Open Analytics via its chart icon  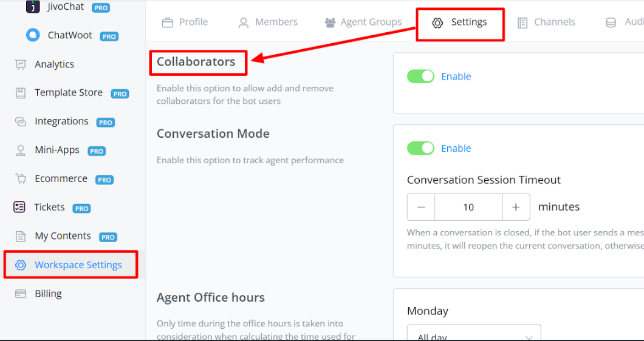point(21,64)
